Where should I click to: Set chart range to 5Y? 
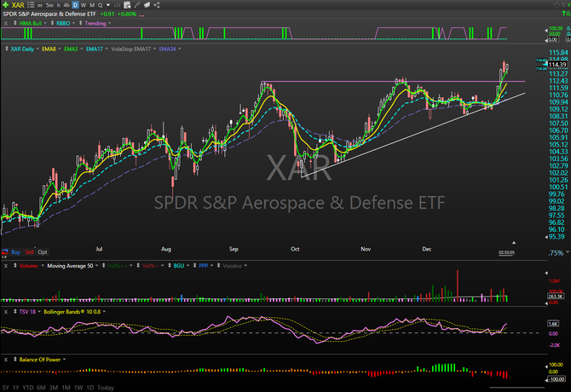click(5, 388)
